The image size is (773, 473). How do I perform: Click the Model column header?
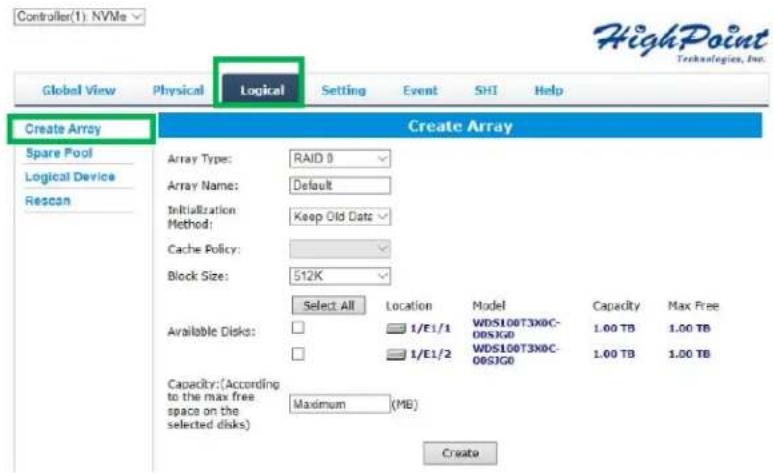(x=489, y=306)
